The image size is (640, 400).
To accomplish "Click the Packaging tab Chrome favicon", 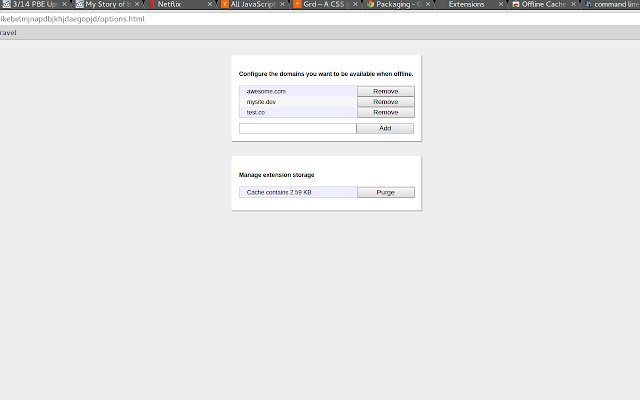I will [x=371, y=4].
